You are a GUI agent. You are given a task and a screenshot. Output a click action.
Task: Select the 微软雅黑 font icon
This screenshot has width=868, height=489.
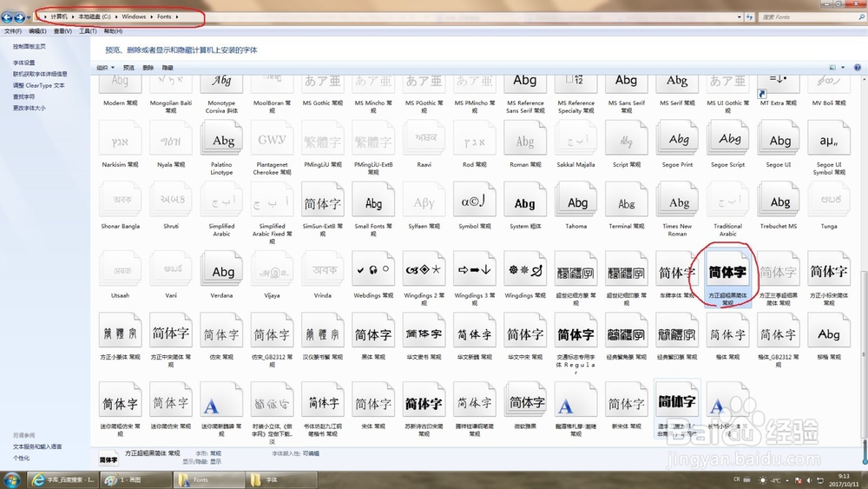pos(525,400)
